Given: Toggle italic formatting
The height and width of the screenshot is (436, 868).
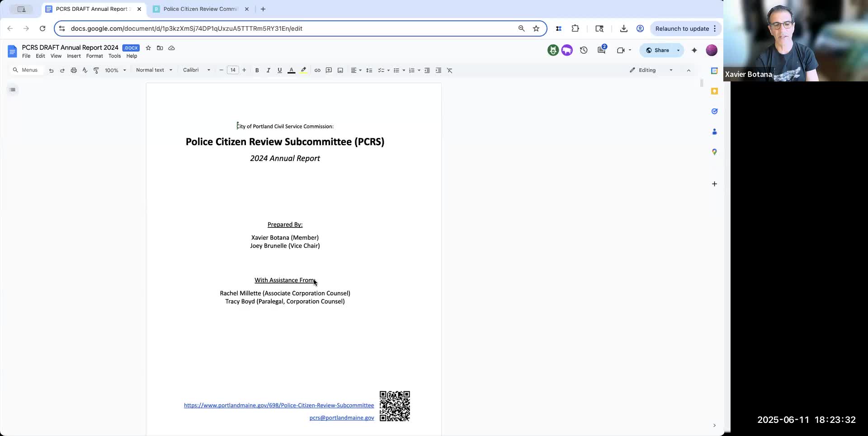Looking at the screenshot, I should click(268, 70).
